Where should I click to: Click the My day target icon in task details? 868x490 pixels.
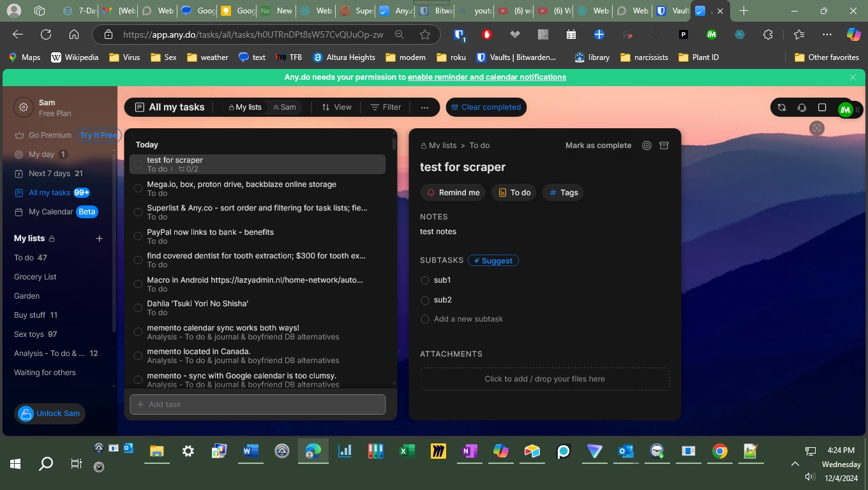[x=647, y=145]
